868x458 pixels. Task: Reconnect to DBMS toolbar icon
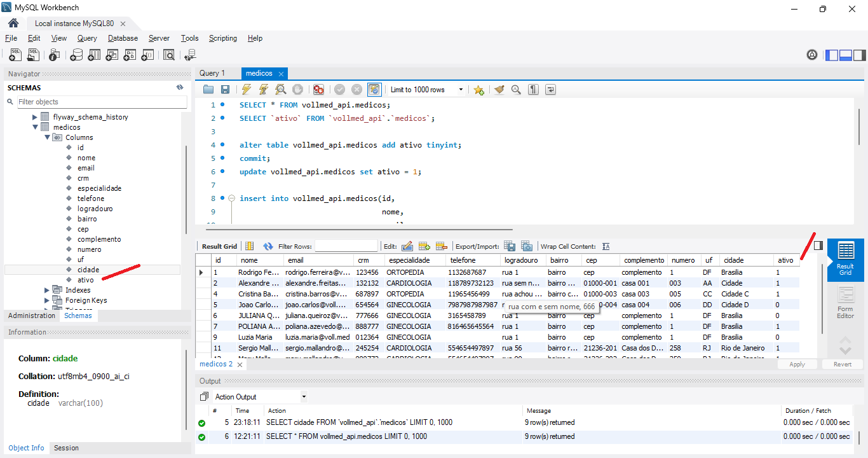coord(190,55)
